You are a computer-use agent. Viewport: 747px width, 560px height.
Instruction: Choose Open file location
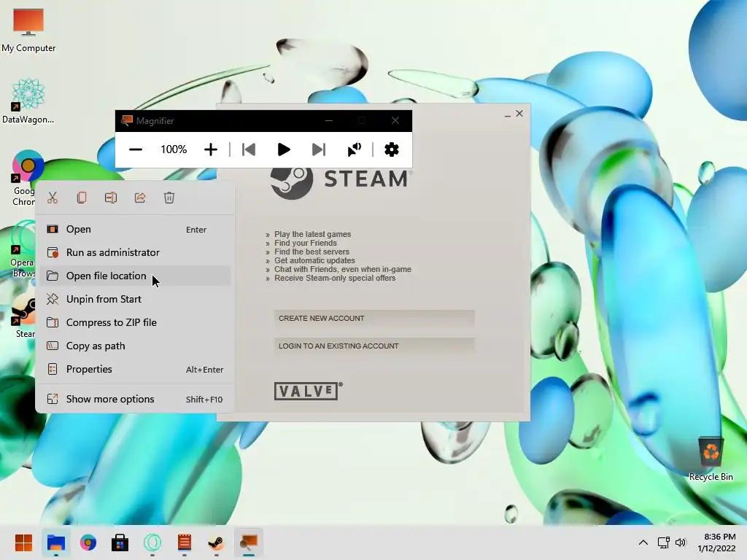click(135, 276)
